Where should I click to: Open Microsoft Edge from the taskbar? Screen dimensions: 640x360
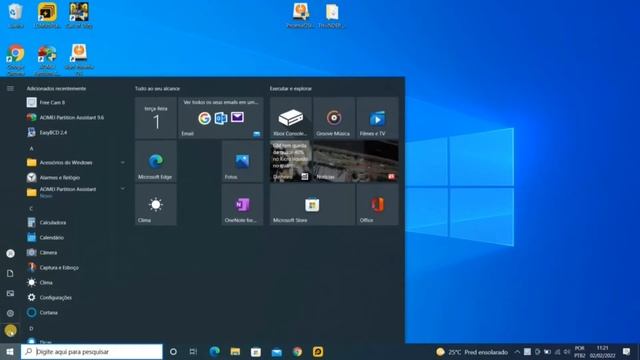[214, 352]
